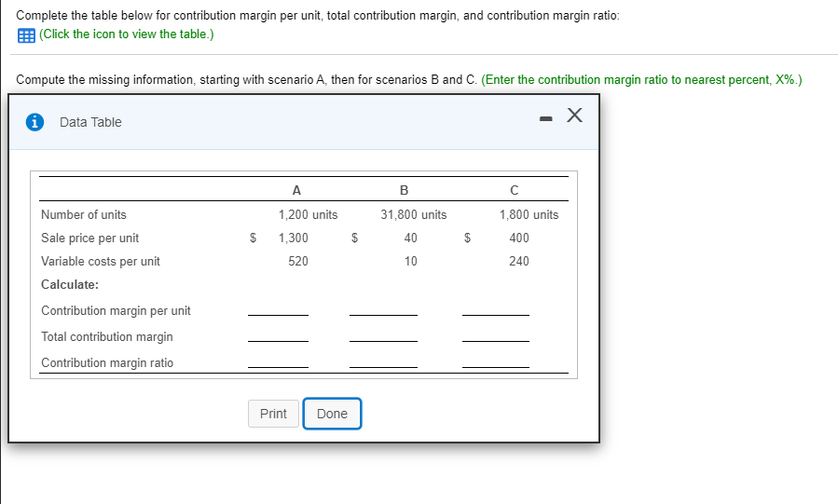Click the sale price value 400

pyautogui.click(x=519, y=238)
